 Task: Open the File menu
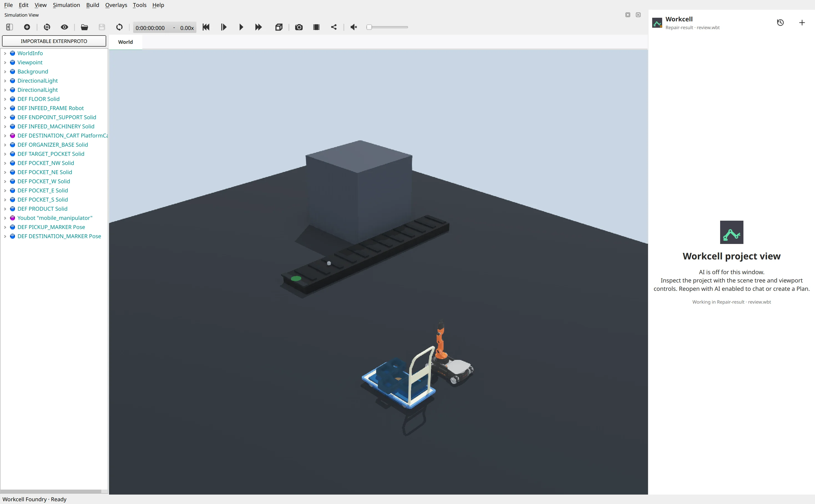(x=8, y=5)
